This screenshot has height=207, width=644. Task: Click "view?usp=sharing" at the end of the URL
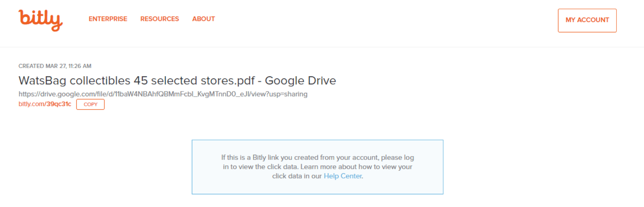(279, 94)
